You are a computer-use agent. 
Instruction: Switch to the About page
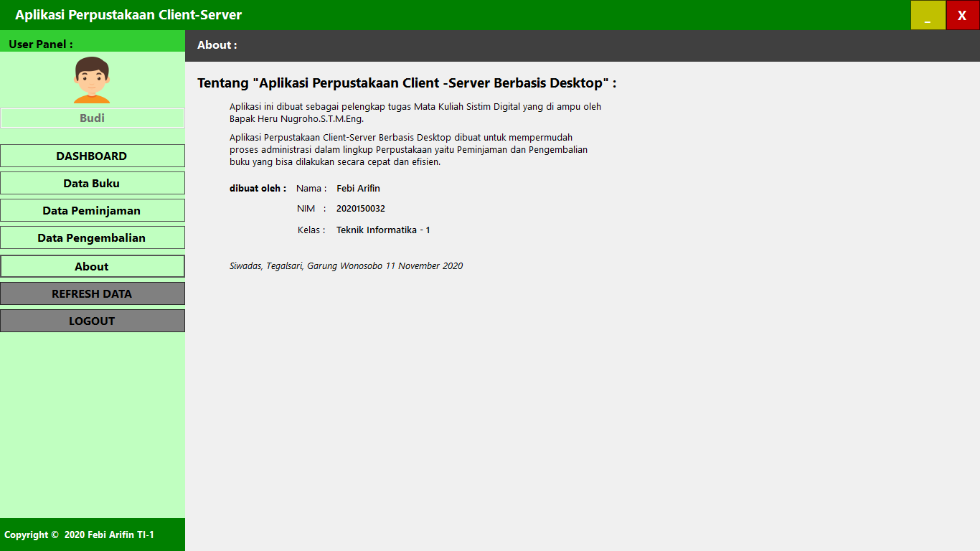[x=92, y=266]
